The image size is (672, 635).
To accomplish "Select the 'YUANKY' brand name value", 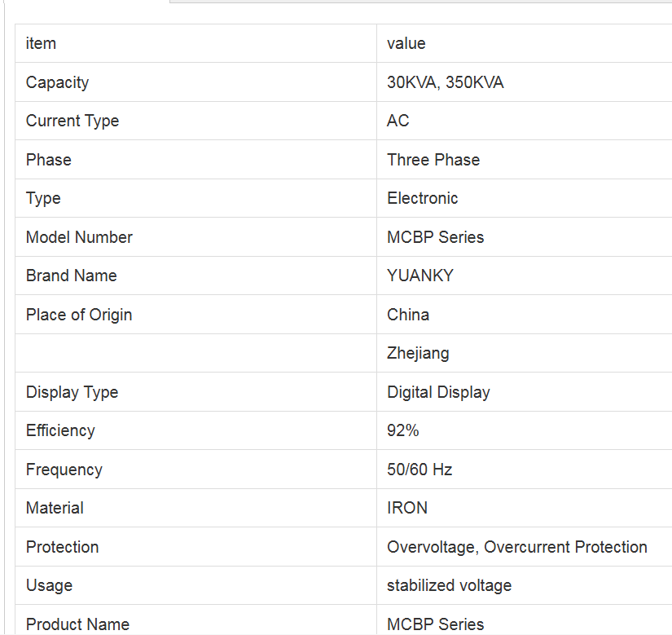I will coord(420,276).
